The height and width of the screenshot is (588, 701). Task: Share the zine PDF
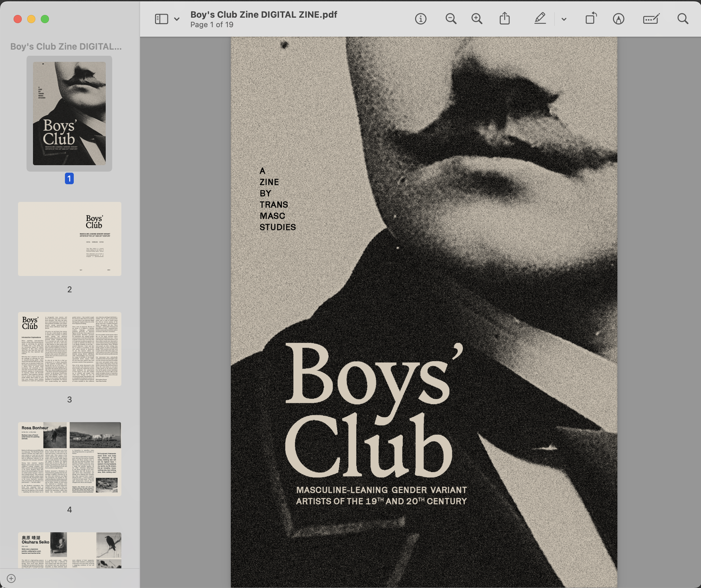pos(505,19)
